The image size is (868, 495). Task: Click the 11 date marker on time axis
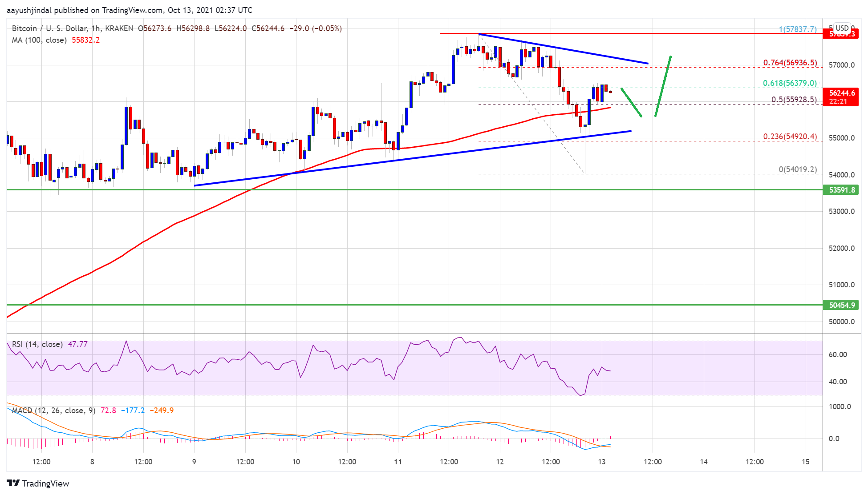tap(398, 462)
